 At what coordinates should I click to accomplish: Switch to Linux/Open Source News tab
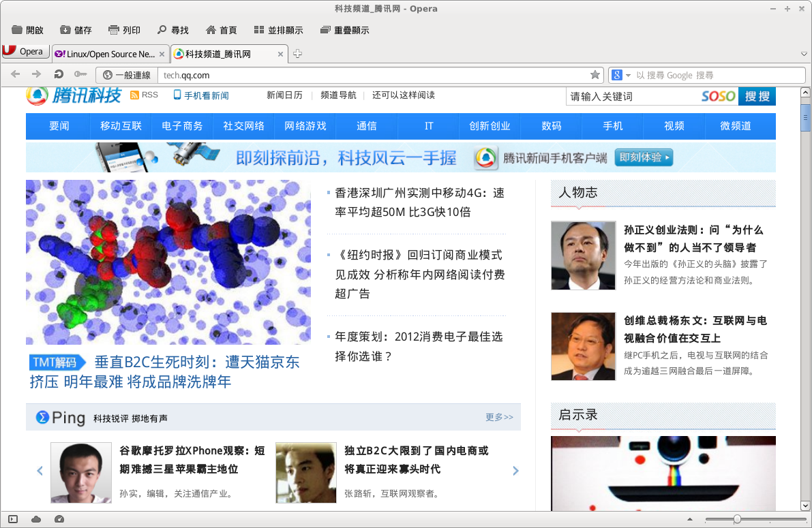coord(110,54)
